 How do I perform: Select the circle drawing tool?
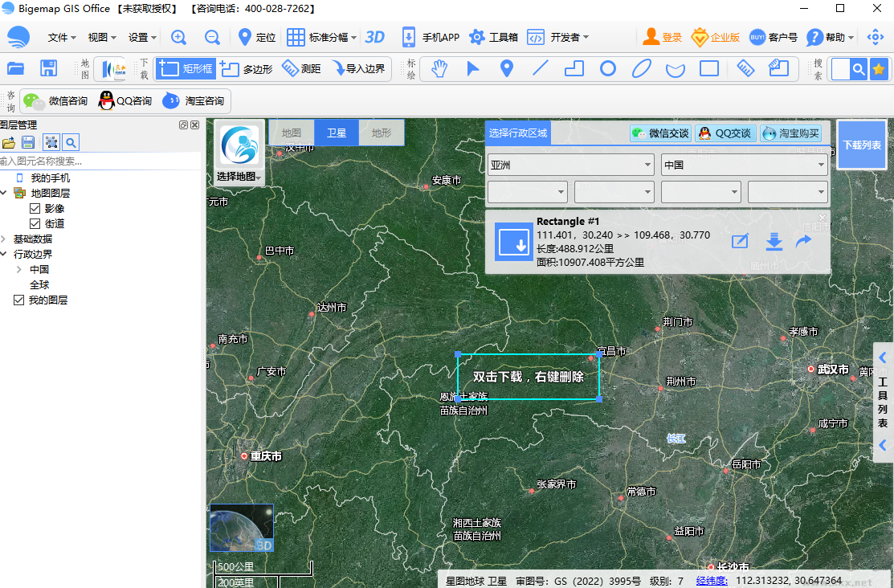606,69
